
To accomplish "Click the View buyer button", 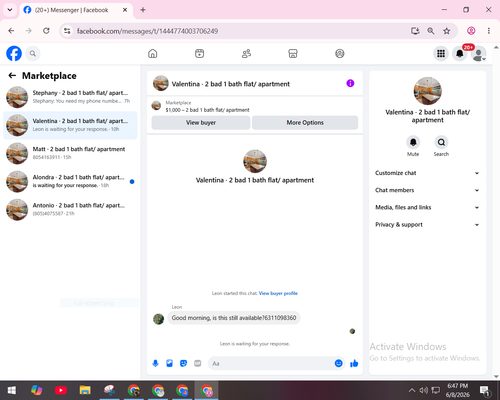I will pyautogui.click(x=201, y=123).
